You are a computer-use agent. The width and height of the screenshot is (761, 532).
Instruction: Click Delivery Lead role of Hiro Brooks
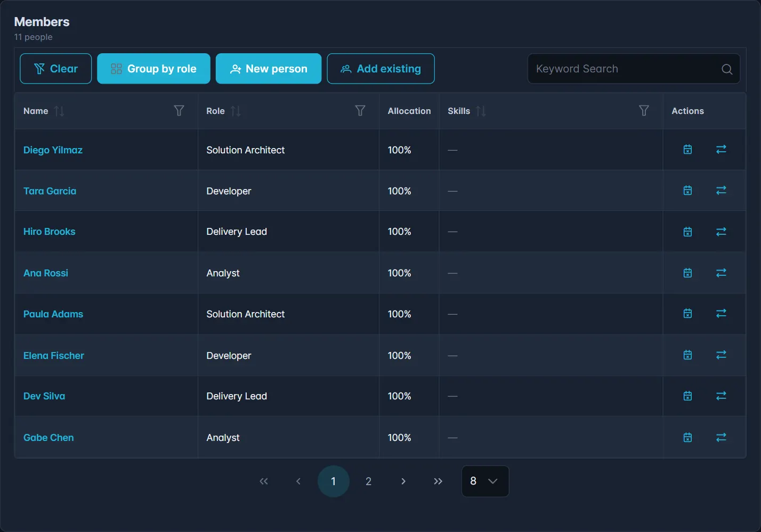(237, 232)
